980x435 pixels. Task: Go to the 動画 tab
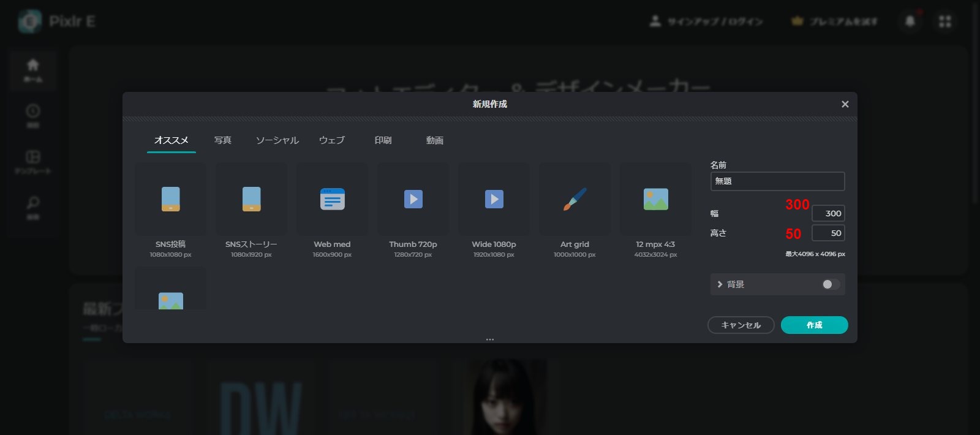(x=434, y=140)
